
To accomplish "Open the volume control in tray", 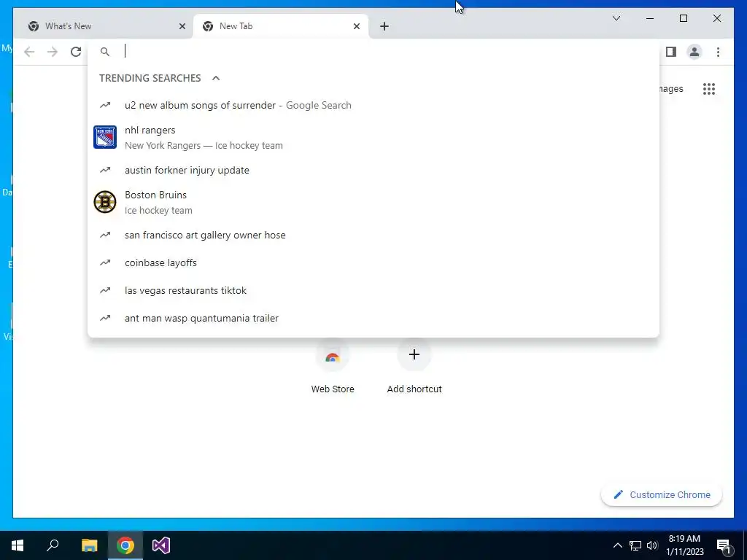I will coord(652,545).
